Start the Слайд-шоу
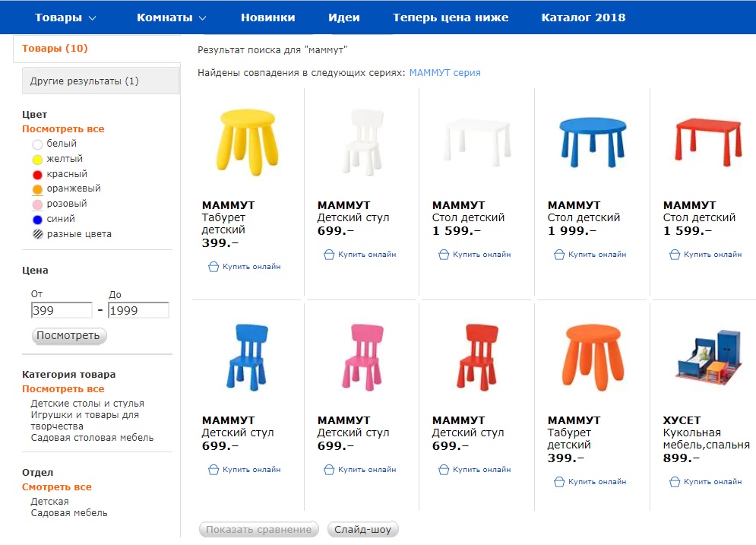Screen dimensions: 756x545 [362, 529]
